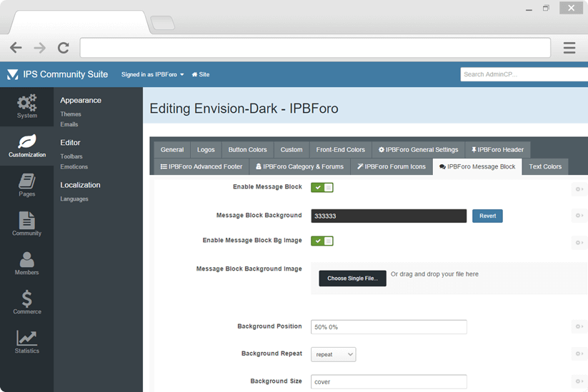Open Themes under Appearance
Image resolution: width=588 pixels, height=392 pixels.
(71, 114)
